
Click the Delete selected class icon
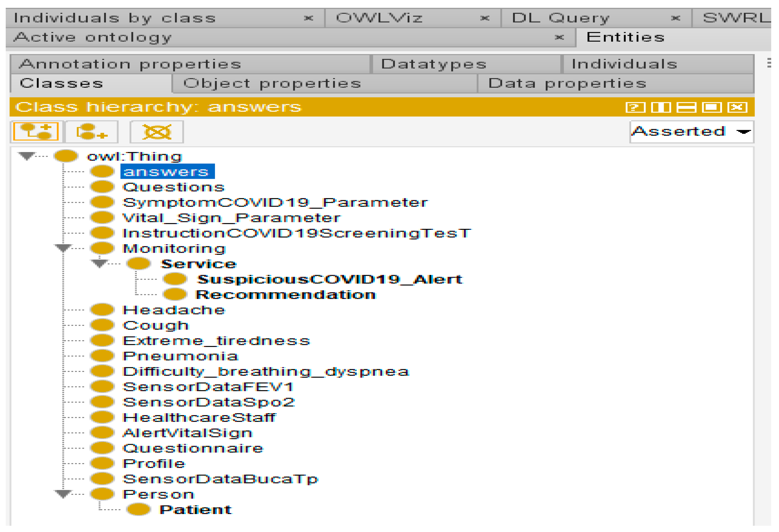pos(156,132)
